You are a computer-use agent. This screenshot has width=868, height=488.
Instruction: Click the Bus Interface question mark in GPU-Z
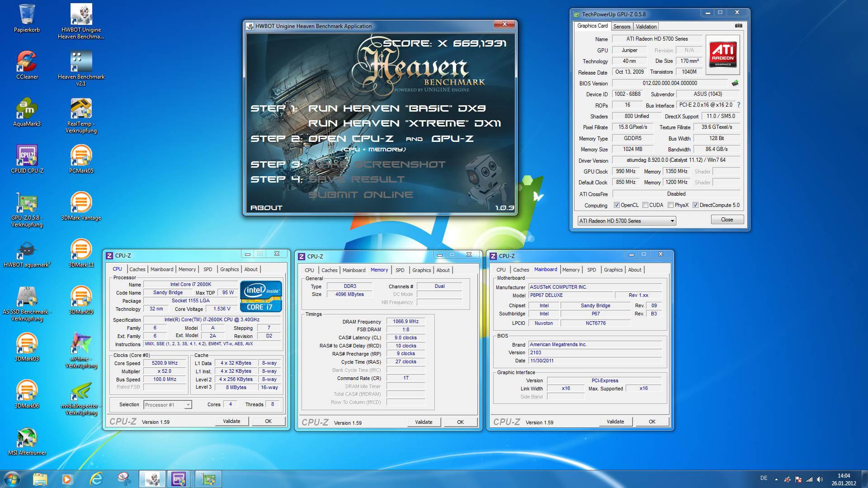pos(739,105)
